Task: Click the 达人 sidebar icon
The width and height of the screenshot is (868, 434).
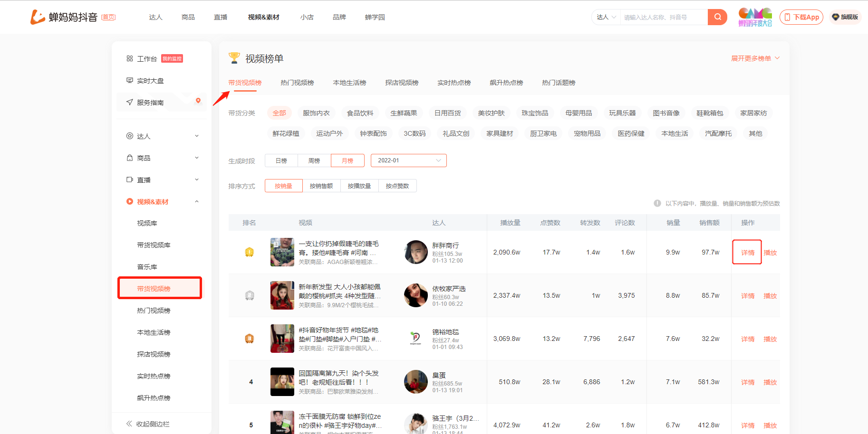Action: coord(130,136)
